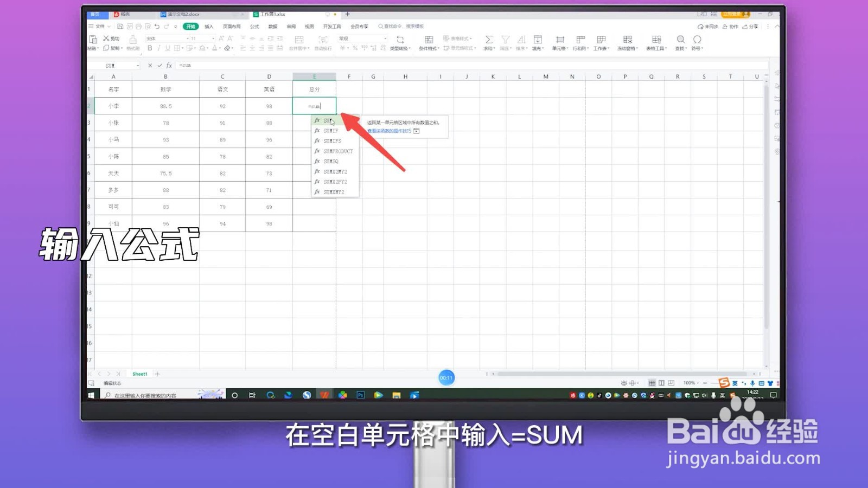Select the Sheet1 sheet tab

click(140, 374)
